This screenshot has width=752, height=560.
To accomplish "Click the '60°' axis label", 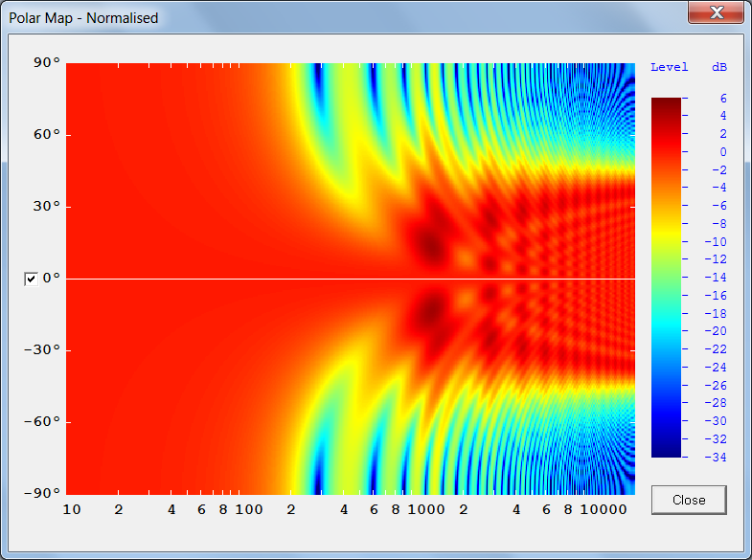I will click(x=47, y=135).
